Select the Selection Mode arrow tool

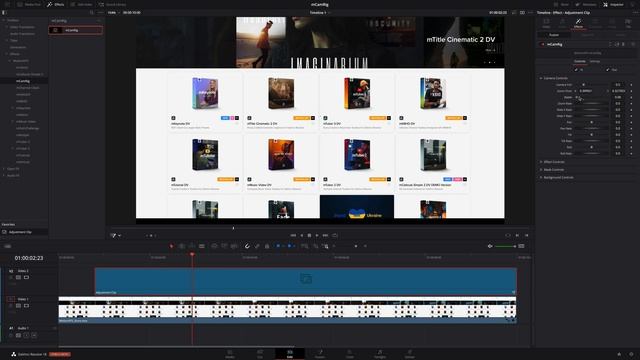pos(171,246)
